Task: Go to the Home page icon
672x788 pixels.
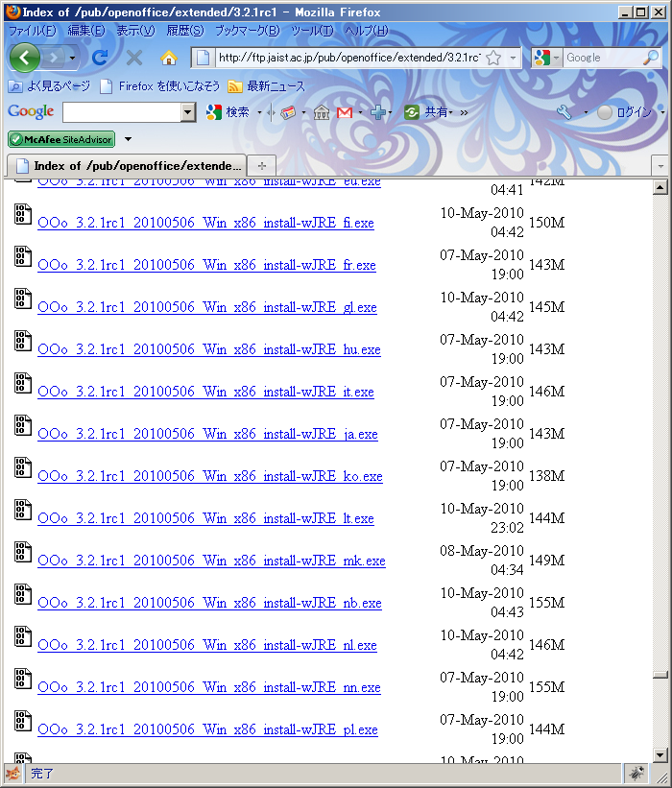Action: [169, 58]
